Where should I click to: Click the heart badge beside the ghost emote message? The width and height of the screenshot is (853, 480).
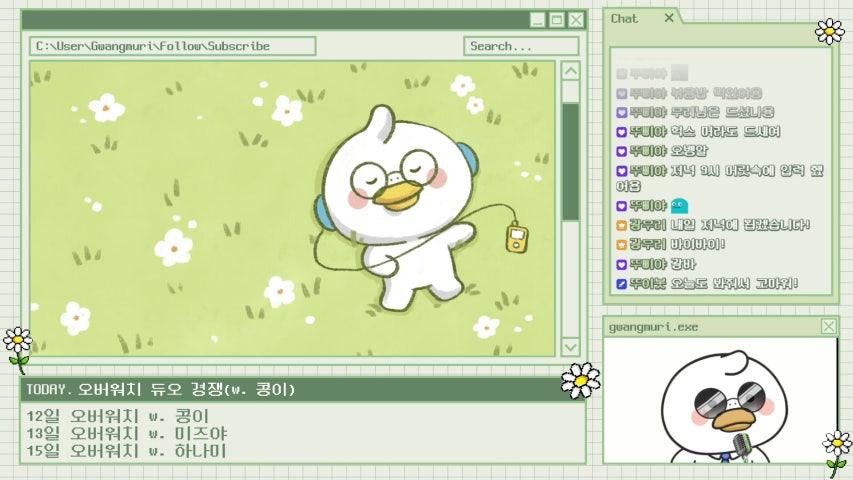pos(621,206)
